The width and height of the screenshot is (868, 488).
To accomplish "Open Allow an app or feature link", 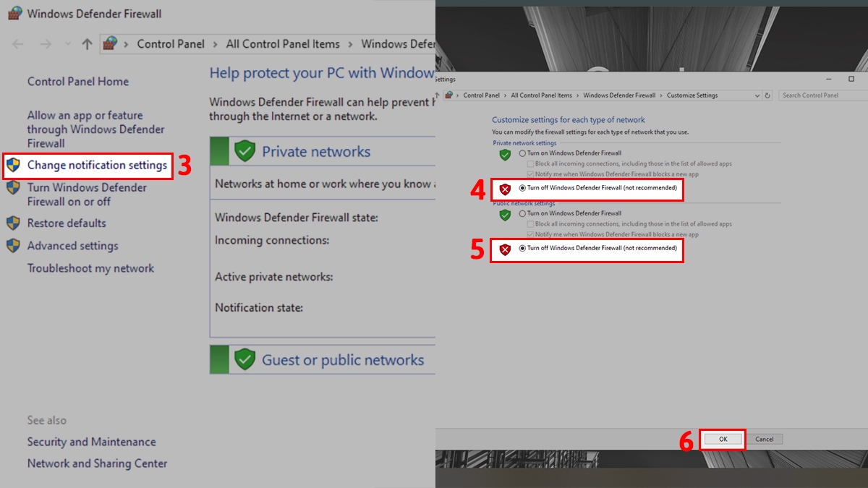I will click(96, 129).
